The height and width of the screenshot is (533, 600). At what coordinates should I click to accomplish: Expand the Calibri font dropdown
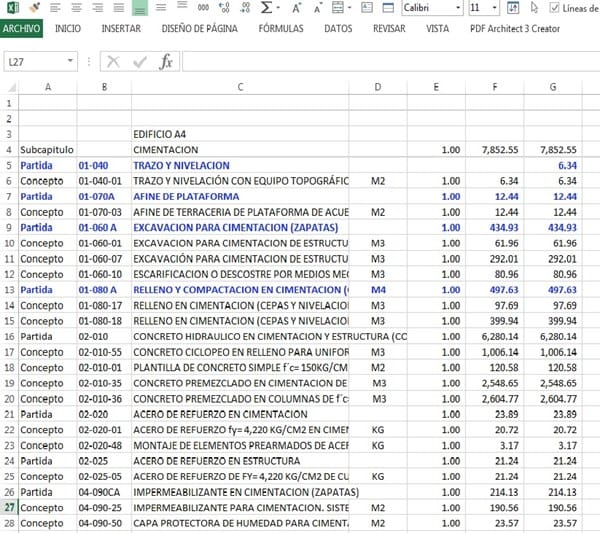(454, 8)
